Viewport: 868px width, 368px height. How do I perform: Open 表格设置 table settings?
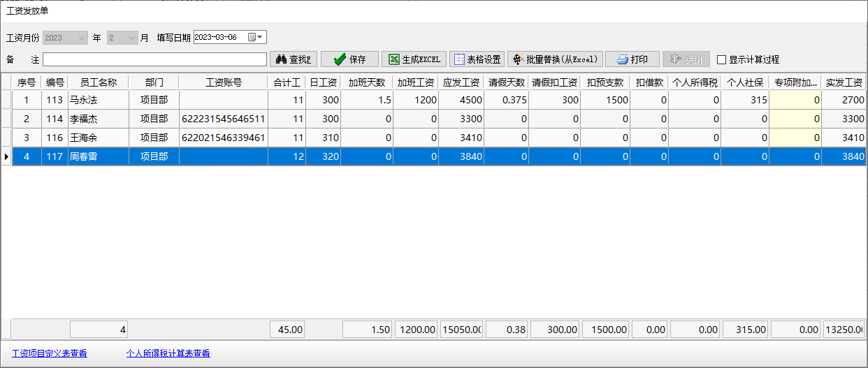click(477, 59)
